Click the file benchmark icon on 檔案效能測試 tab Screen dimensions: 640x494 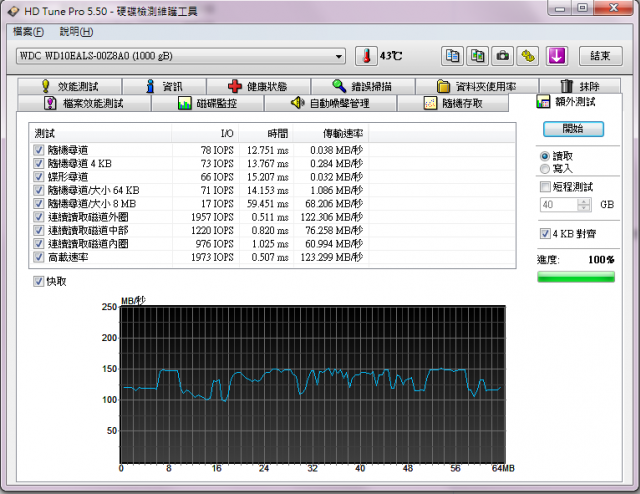pyautogui.click(x=50, y=103)
